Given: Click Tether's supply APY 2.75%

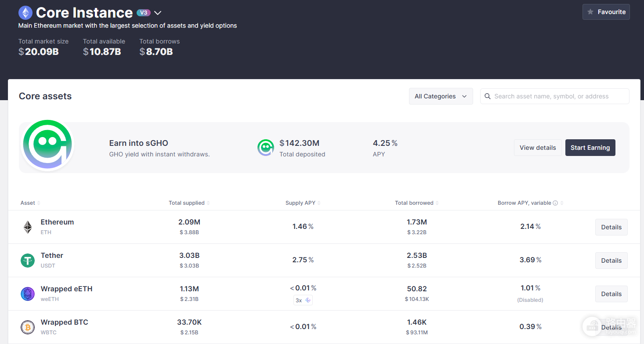Looking at the screenshot, I should (x=303, y=260).
